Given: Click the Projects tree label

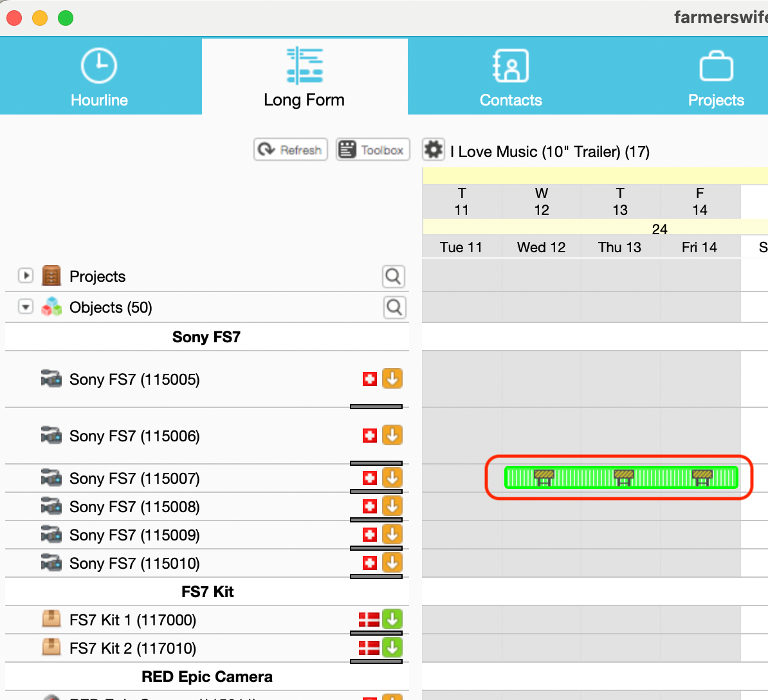Looking at the screenshot, I should [x=98, y=276].
